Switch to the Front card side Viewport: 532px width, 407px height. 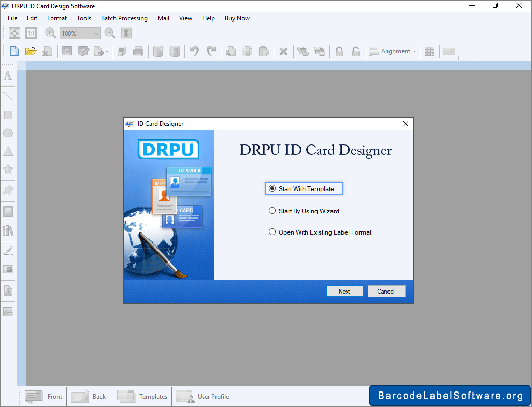[x=44, y=397]
